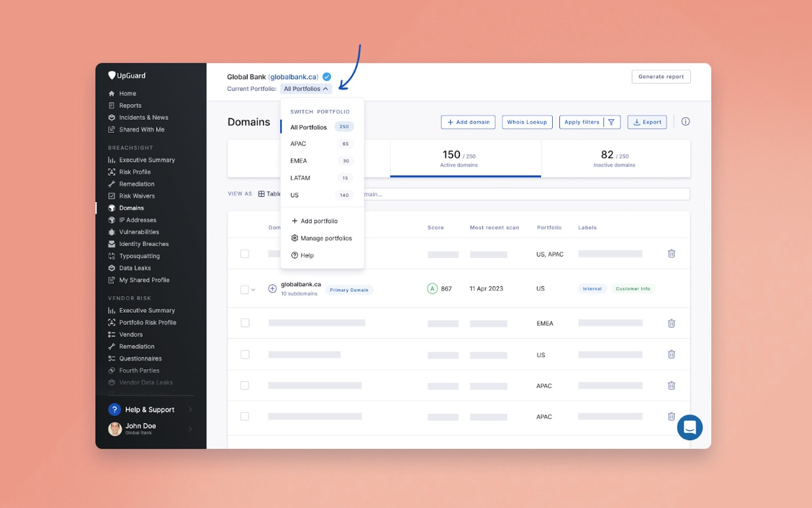Tick the checkbox in the US-only placeholder row

(x=245, y=355)
